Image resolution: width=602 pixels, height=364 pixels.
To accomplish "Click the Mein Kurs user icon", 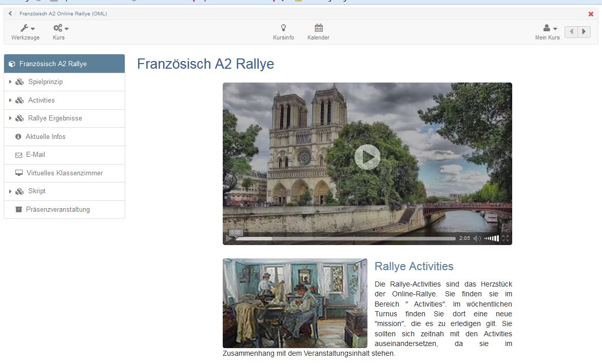I will click(x=546, y=28).
